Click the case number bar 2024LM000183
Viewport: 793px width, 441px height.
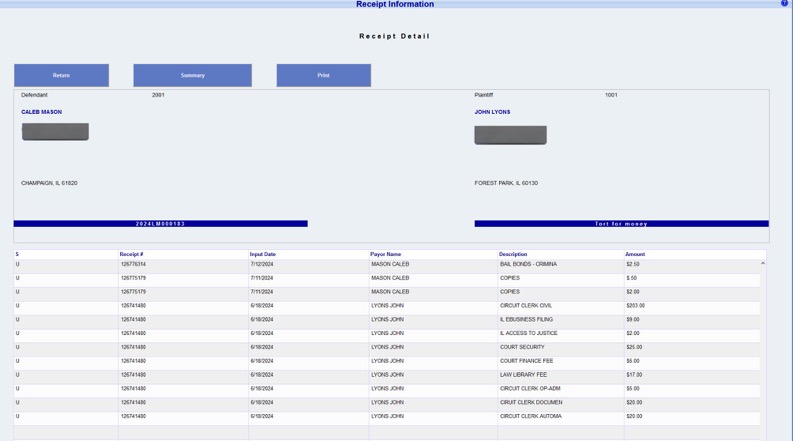click(160, 224)
